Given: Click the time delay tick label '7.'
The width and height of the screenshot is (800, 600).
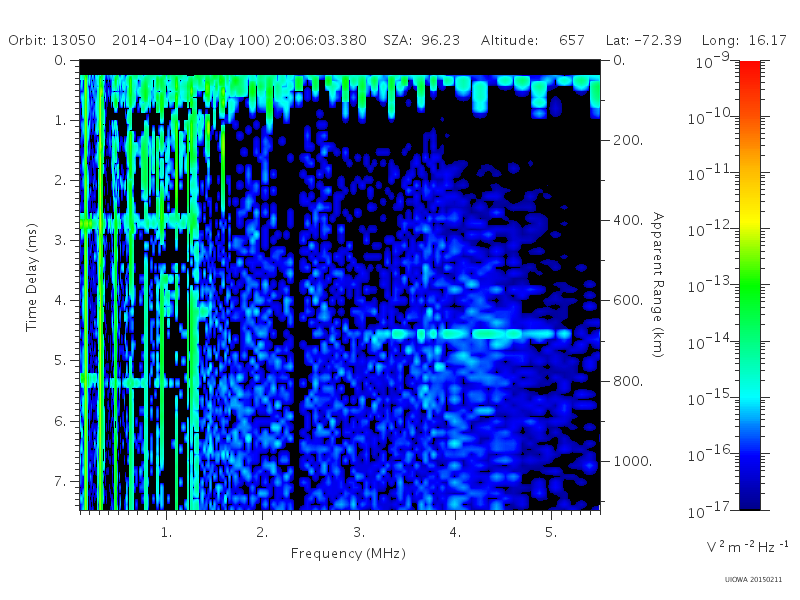Looking at the screenshot, I should click(61, 481).
